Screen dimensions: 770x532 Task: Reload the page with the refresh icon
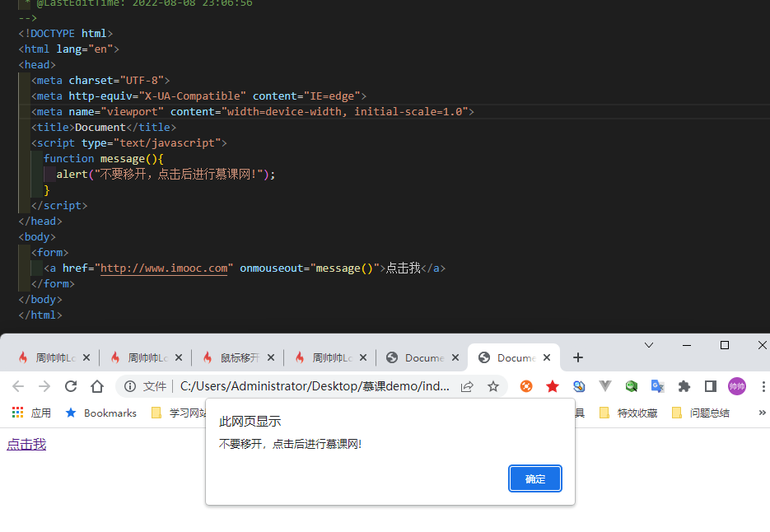coord(70,385)
